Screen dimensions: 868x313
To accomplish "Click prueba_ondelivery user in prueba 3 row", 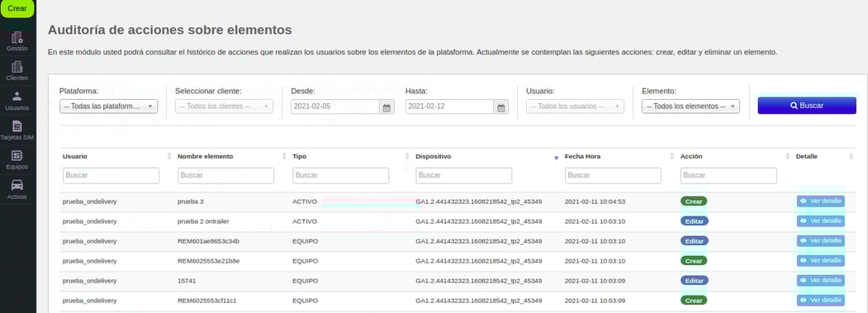I will click(x=90, y=201).
